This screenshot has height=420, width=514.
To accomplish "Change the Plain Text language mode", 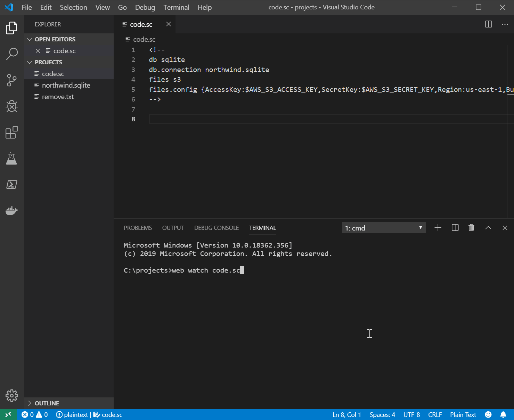I will coord(463,414).
